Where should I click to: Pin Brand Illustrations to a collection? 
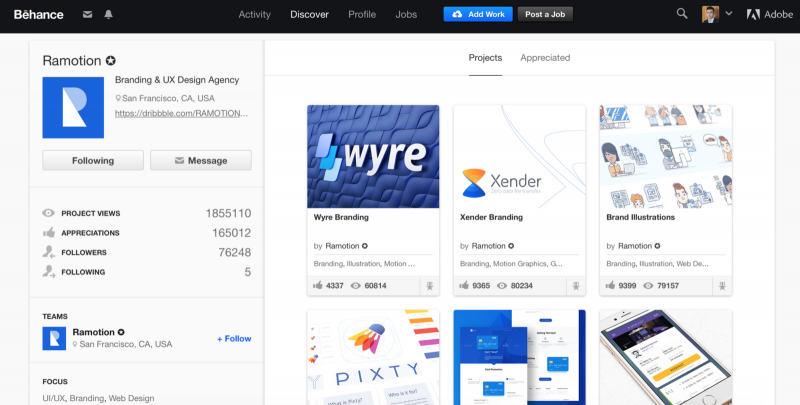pos(722,286)
